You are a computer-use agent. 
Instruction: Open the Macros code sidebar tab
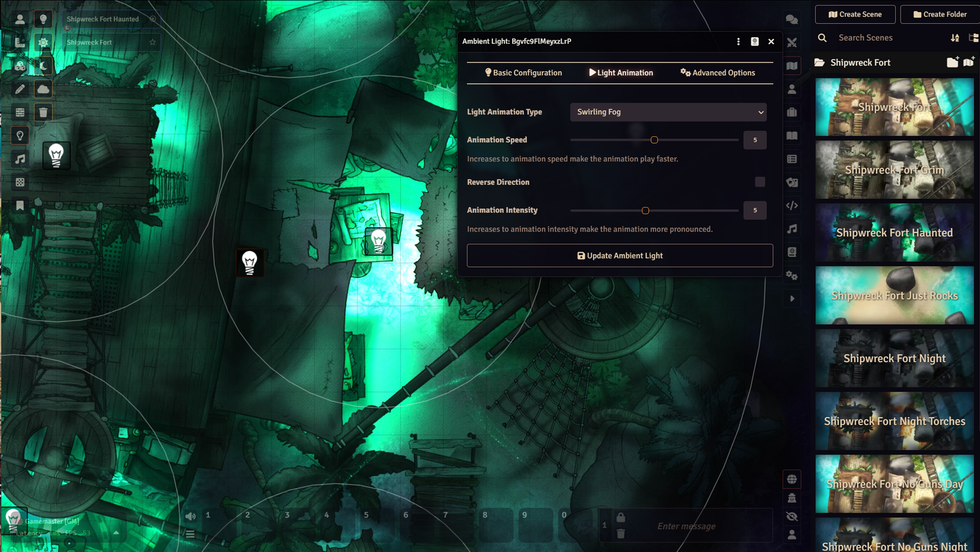tap(791, 205)
